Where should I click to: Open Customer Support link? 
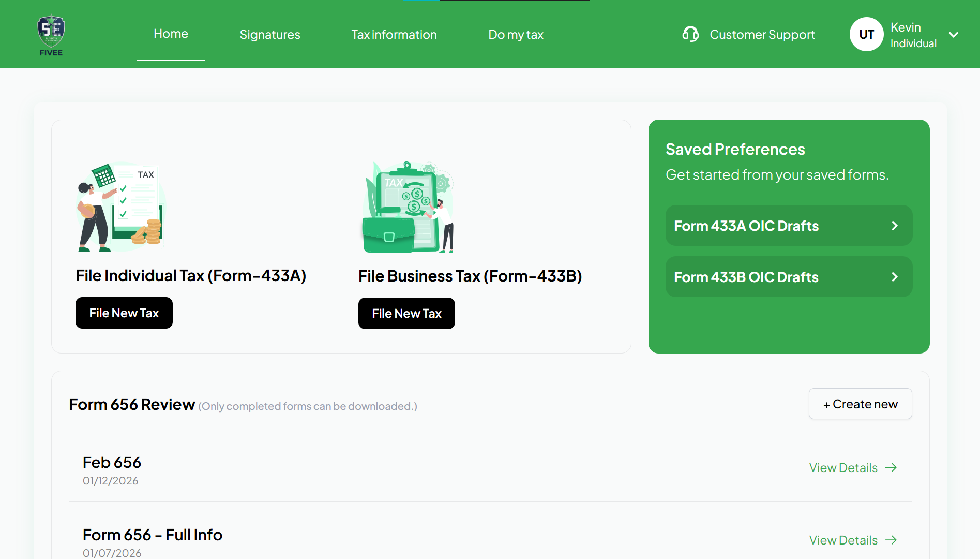(x=762, y=35)
